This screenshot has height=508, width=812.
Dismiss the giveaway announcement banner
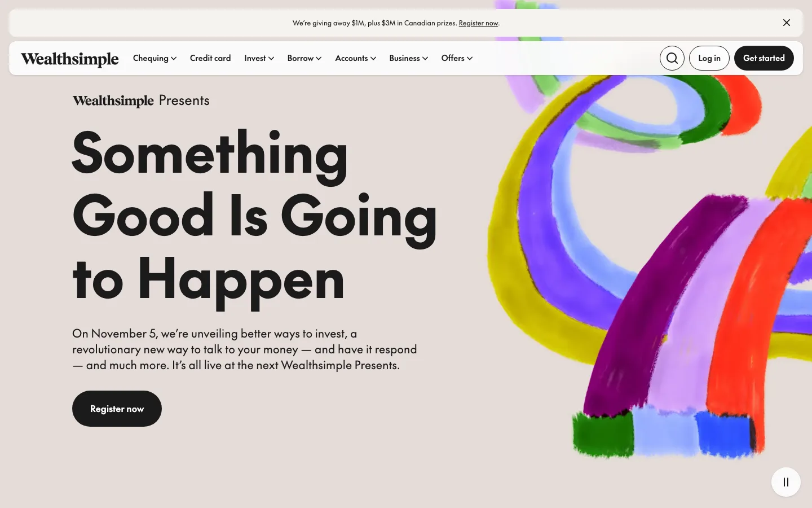click(x=787, y=23)
